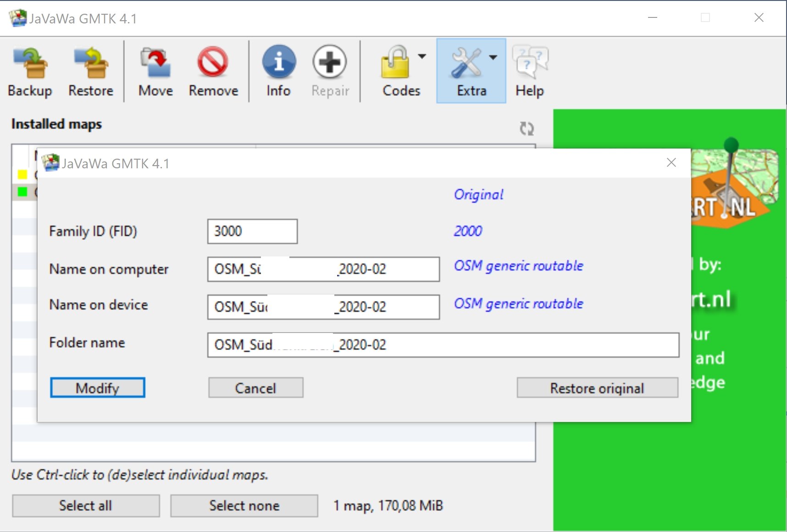The image size is (787, 532).
Task: Cancel the map modification dialog
Action: pos(255,388)
